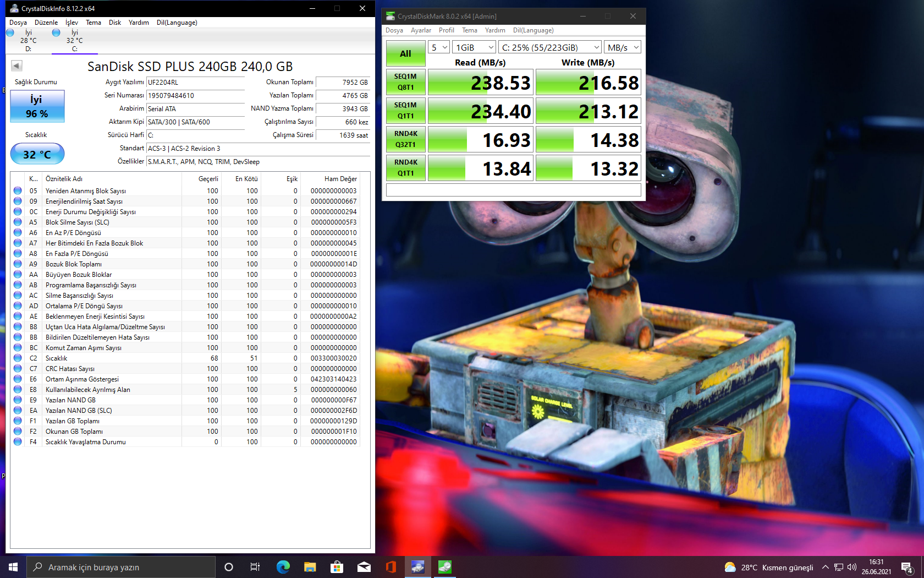
Task: Run the RND4K Q32T1 test
Action: click(406, 139)
